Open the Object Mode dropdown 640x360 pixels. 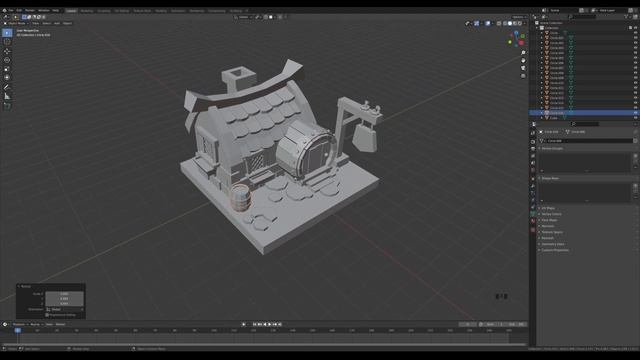click(x=16, y=23)
